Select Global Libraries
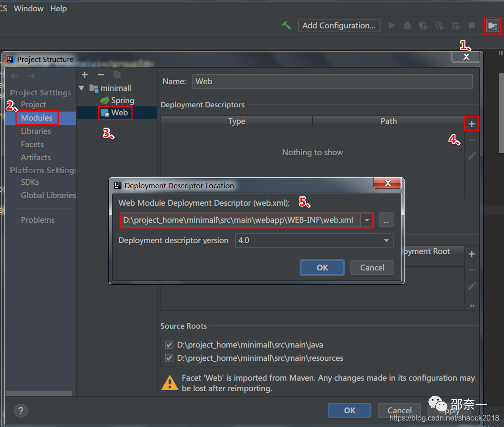Image resolution: width=504 pixels, height=427 pixels. click(49, 195)
